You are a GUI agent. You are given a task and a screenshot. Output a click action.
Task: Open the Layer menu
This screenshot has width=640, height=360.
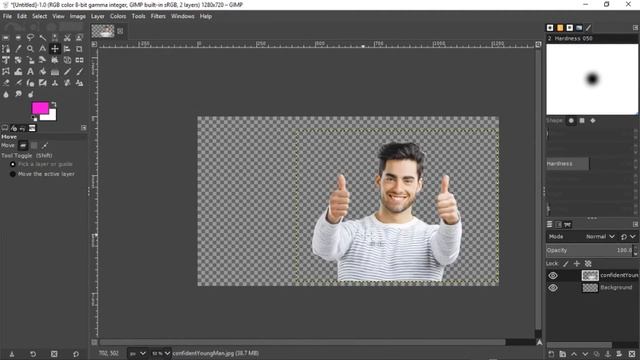[x=98, y=16]
